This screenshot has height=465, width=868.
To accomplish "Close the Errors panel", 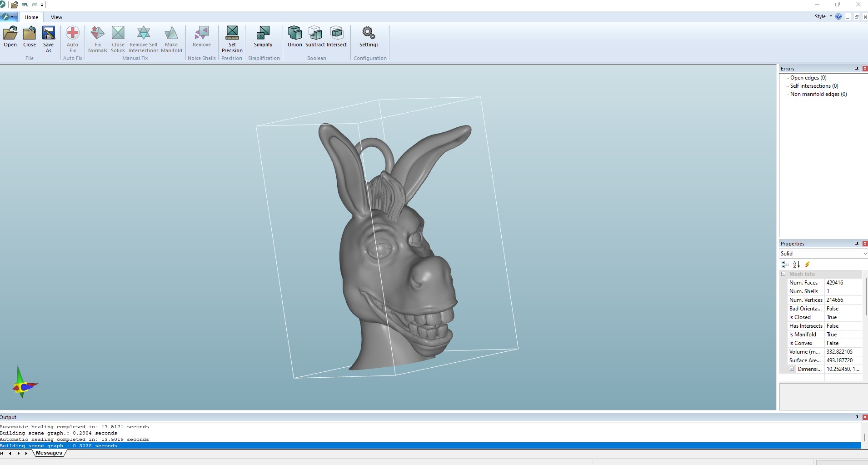I will pyautogui.click(x=865, y=69).
